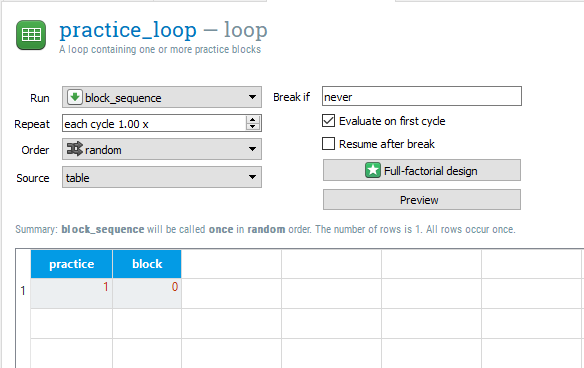Open the Run item dropdown
The height and width of the screenshot is (368, 584).
tap(162, 97)
